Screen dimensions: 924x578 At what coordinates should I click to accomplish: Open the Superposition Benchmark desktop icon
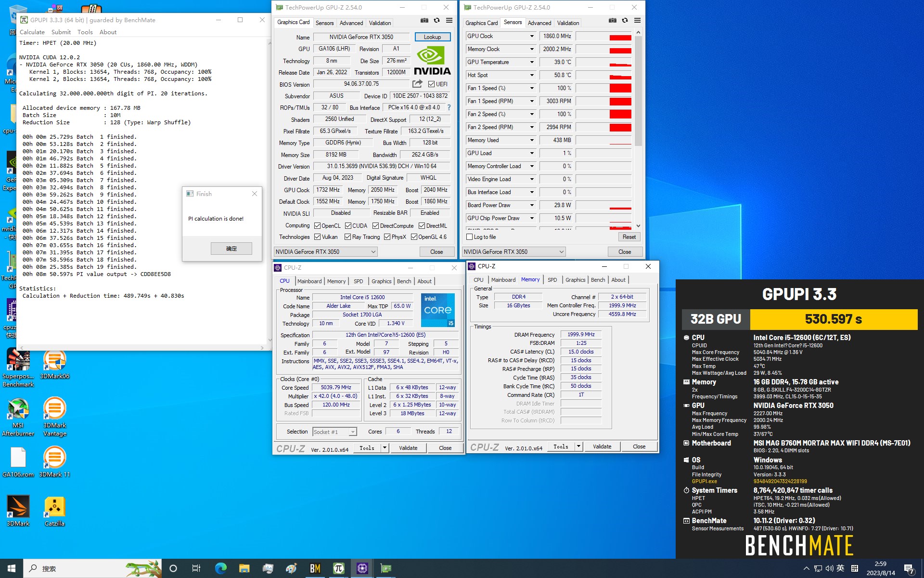coord(18,368)
